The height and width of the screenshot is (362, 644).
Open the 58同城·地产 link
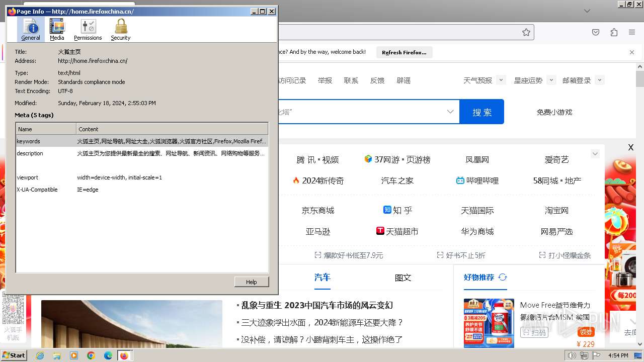557,180
